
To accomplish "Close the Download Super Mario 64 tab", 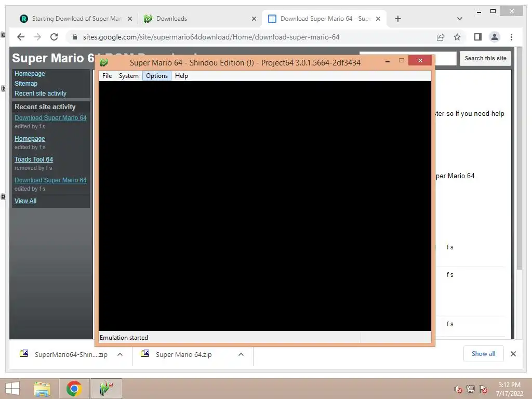I will 378,19.
